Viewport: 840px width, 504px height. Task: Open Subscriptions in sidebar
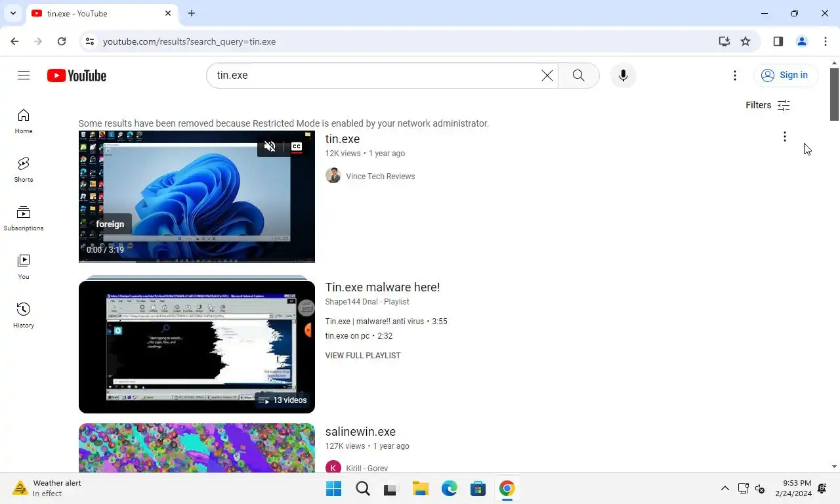coord(24,219)
